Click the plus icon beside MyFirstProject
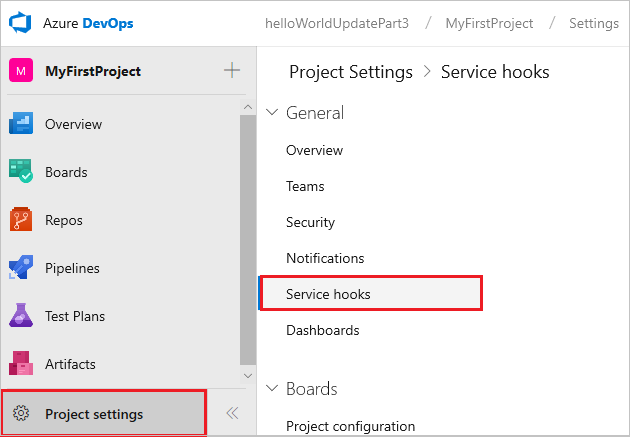630x437 pixels. (x=232, y=70)
